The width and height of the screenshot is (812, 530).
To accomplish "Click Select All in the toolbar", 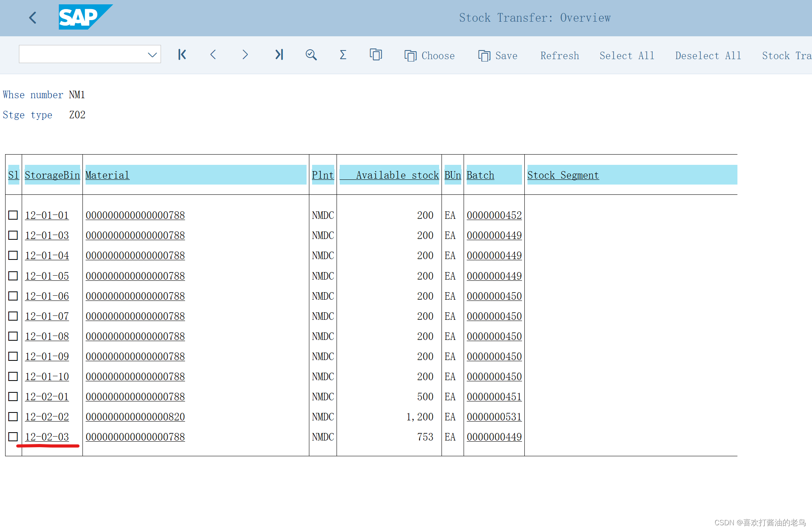I will pyautogui.click(x=627, y=56).
